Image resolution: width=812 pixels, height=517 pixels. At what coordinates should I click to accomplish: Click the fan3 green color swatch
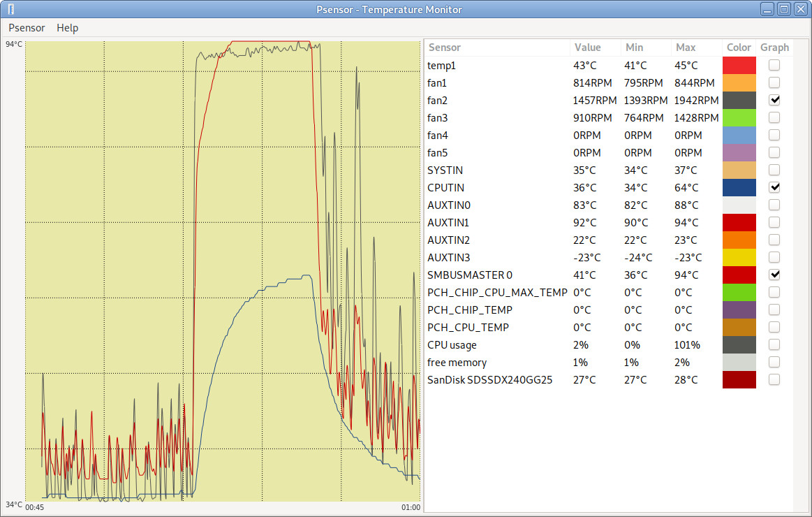(x=739, y=117)
